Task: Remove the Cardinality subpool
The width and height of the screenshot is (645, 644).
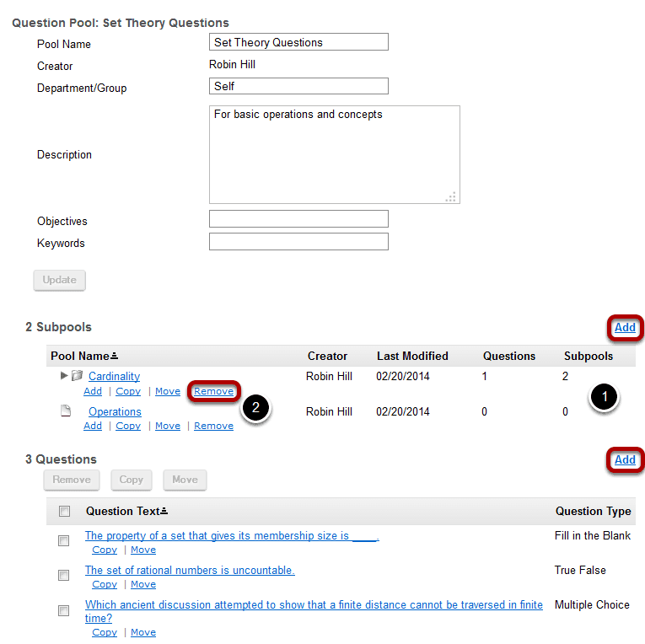Action: tap(213, 391)
